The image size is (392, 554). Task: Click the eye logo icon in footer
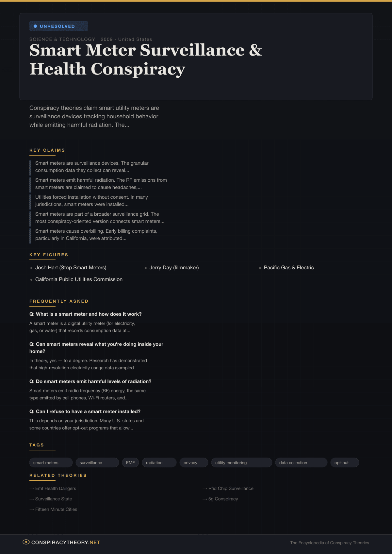[x=26, y=542]
